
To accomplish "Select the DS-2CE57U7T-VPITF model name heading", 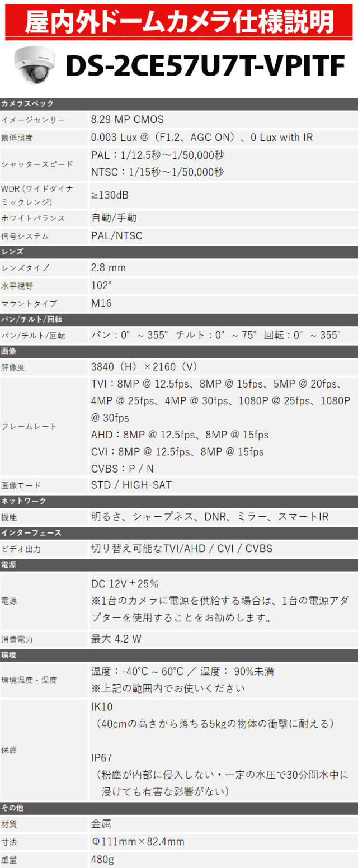I will 205,66.
